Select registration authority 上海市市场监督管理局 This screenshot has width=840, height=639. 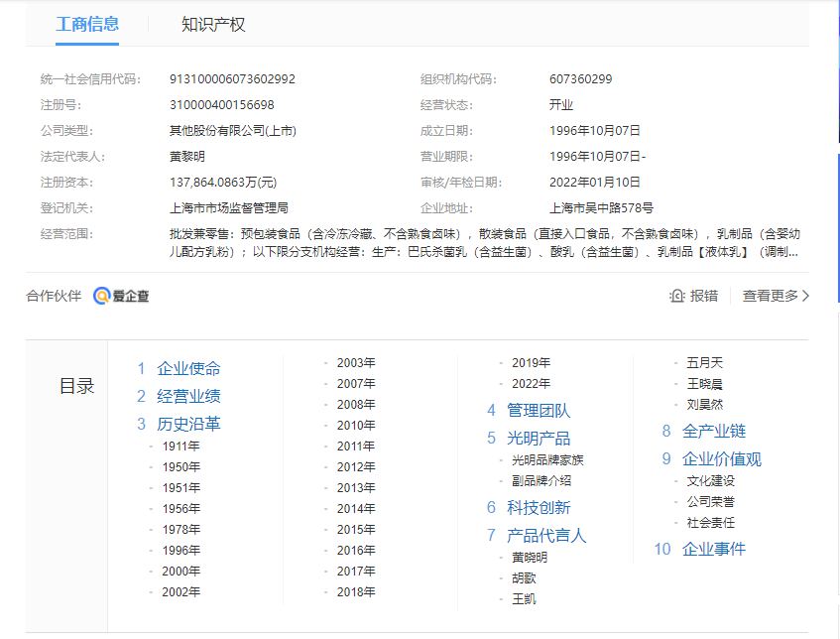click(x=229, y=208)
